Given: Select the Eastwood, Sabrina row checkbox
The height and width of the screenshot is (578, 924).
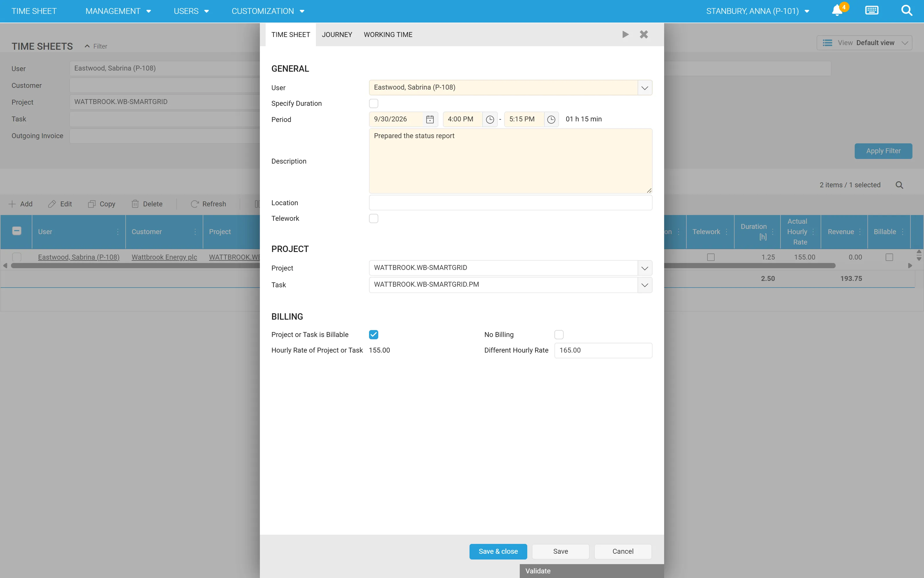Looking at the screenshot, I should point(17,257).
